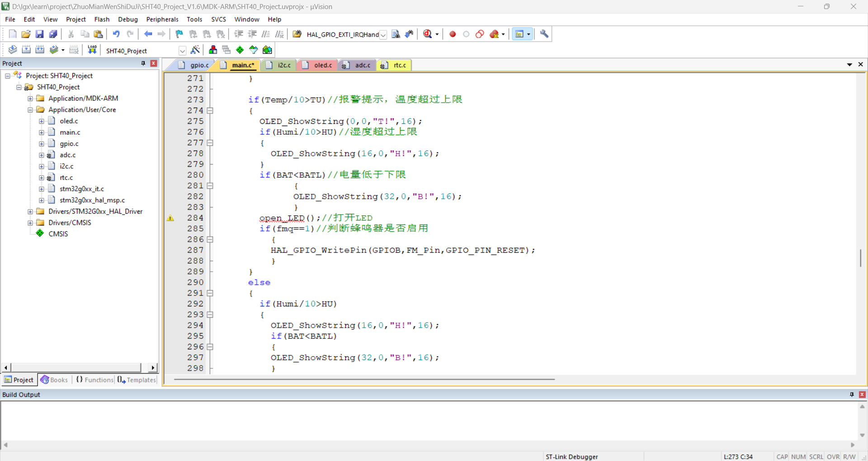The width and height of the screenshot is (868, 461).
Task: Switch to the rtc.c tab
Action: pyautogui.click(x=394, y=65)
